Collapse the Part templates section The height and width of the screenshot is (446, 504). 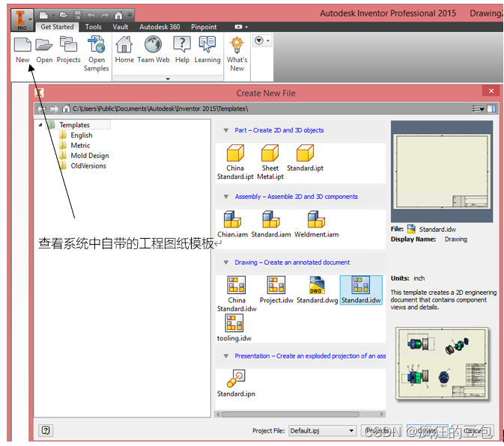coord(226,130)
